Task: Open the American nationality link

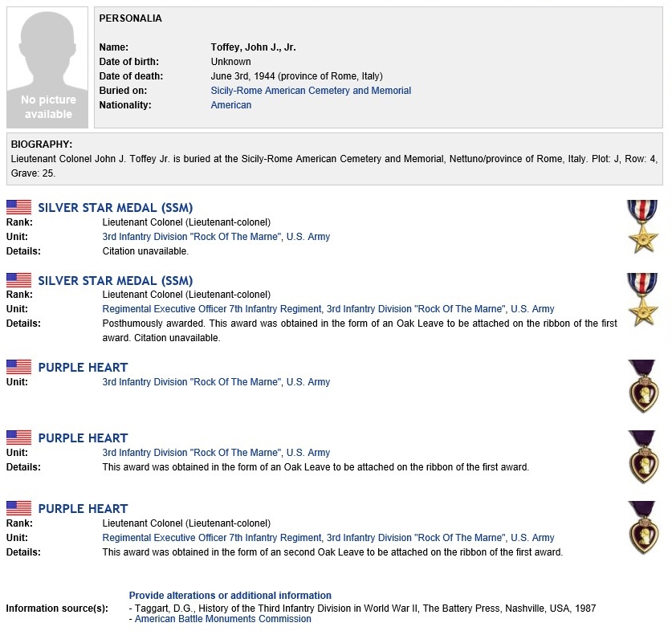Action: 231,105
